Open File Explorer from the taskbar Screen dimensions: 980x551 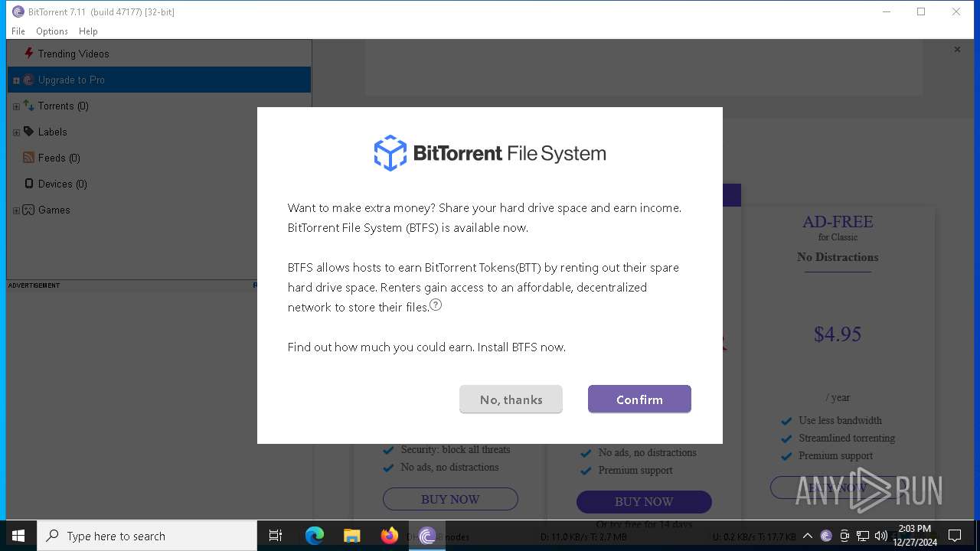[352, 536]
